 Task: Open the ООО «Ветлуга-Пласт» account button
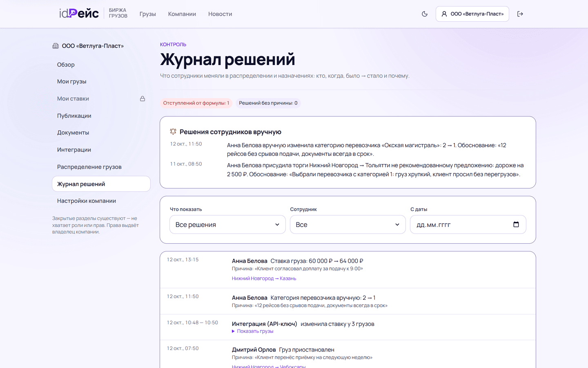[x=472, y=14]
